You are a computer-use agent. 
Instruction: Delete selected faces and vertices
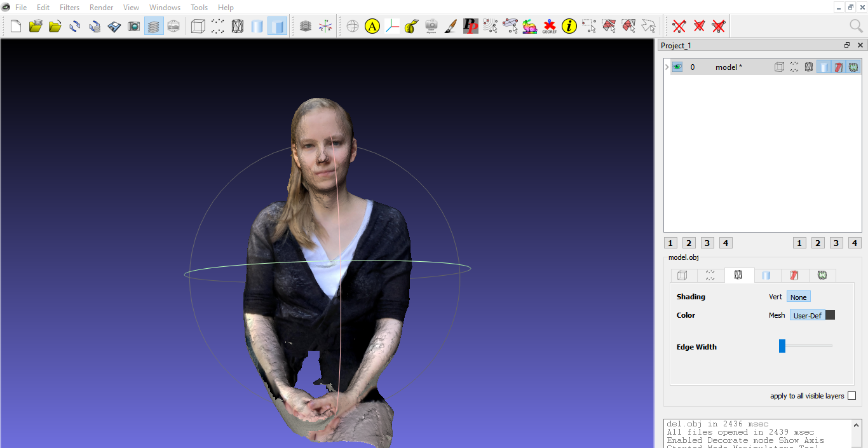point(719,26)
